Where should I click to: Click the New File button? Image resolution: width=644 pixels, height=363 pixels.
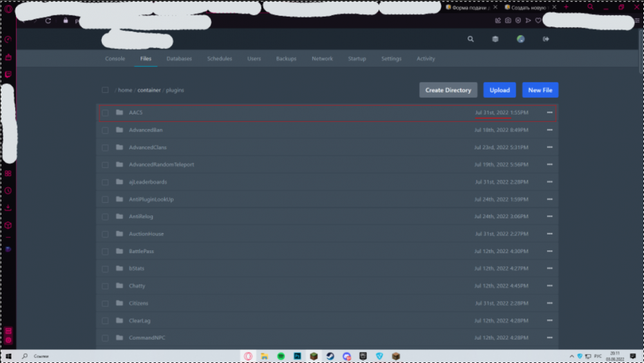click(540, 90)
